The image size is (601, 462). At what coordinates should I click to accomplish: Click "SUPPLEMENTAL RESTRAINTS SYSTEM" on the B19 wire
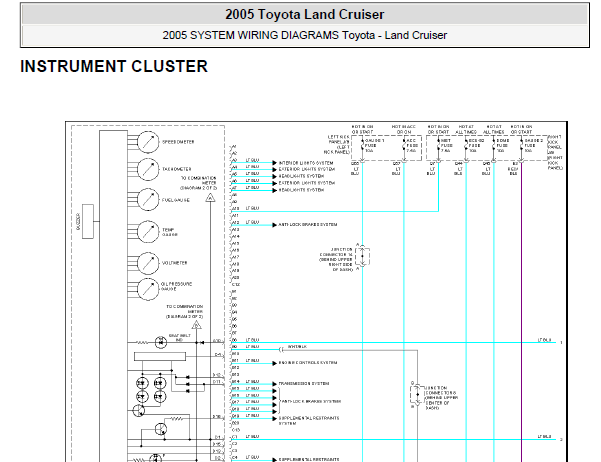[309, 421]
